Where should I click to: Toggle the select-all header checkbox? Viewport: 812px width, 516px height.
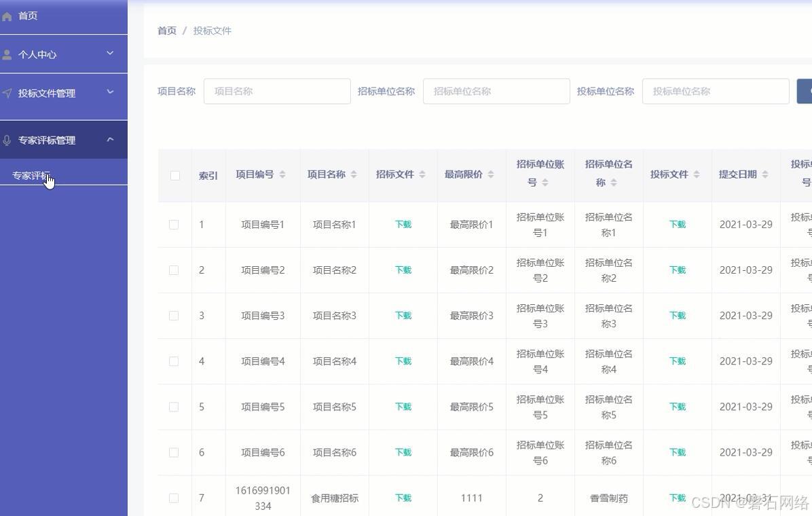pos(175,176)
